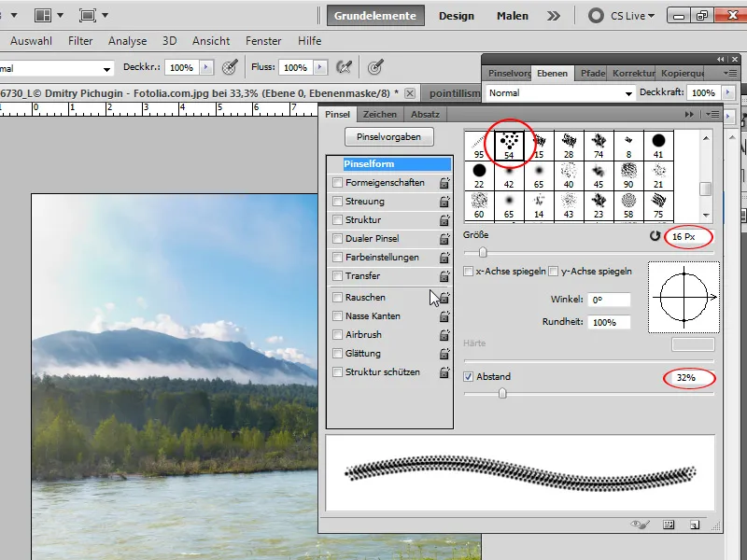
Task: Select brush tip numbered 58
Action: point(628,205)
